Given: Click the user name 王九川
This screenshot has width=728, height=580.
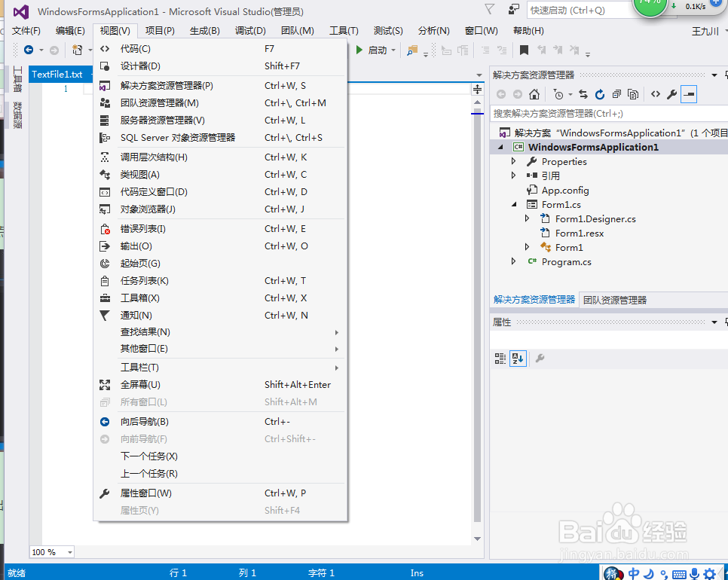Looking at the screenshot, I should click(705, 31).
